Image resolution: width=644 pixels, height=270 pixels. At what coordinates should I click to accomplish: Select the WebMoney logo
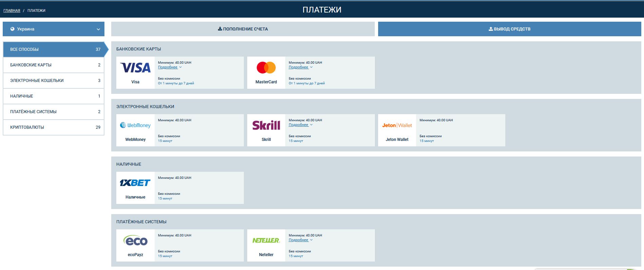coord(135,125)
